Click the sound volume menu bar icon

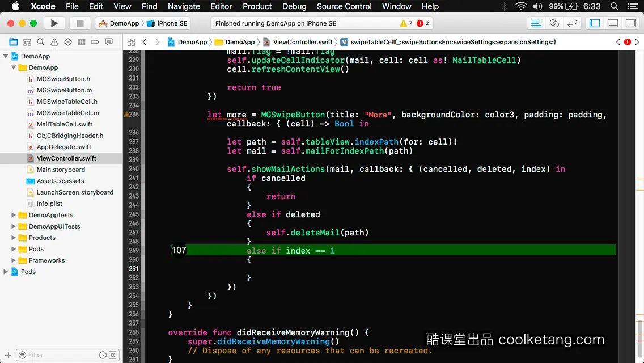[537, 6]
